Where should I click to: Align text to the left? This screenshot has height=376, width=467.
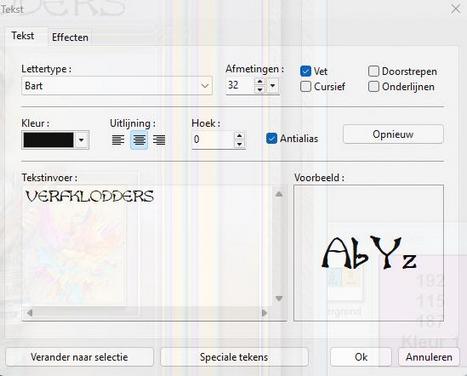coord(118,140)
